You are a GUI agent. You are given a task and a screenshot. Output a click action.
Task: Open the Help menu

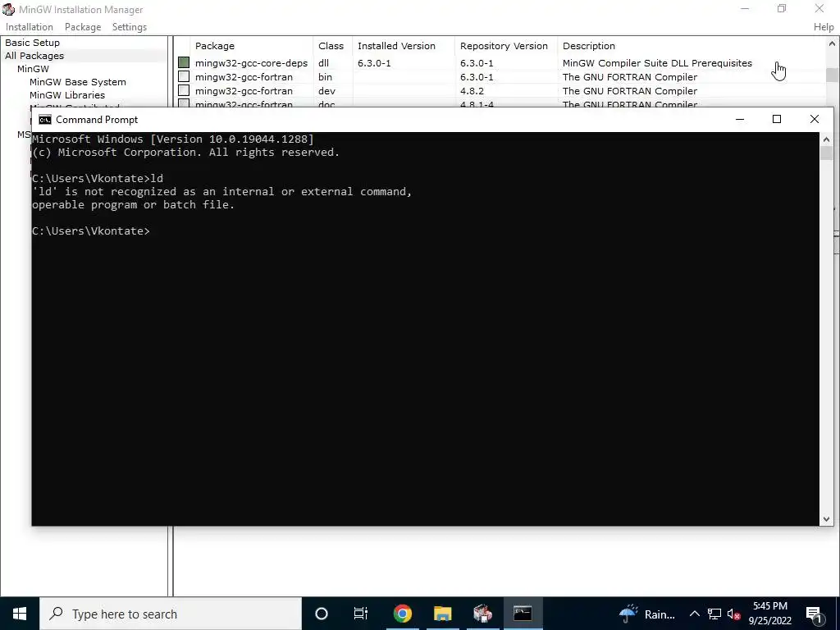click(x=824, y=27)
